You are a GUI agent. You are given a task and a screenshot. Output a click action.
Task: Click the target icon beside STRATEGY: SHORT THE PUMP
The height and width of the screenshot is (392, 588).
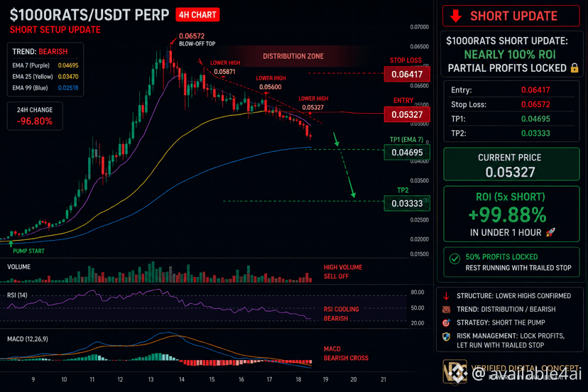pyautogui.click(x=446, y=322)
